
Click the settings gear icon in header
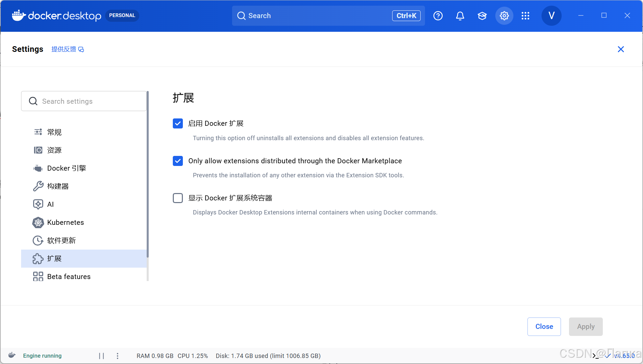click(x=504, y=16)
